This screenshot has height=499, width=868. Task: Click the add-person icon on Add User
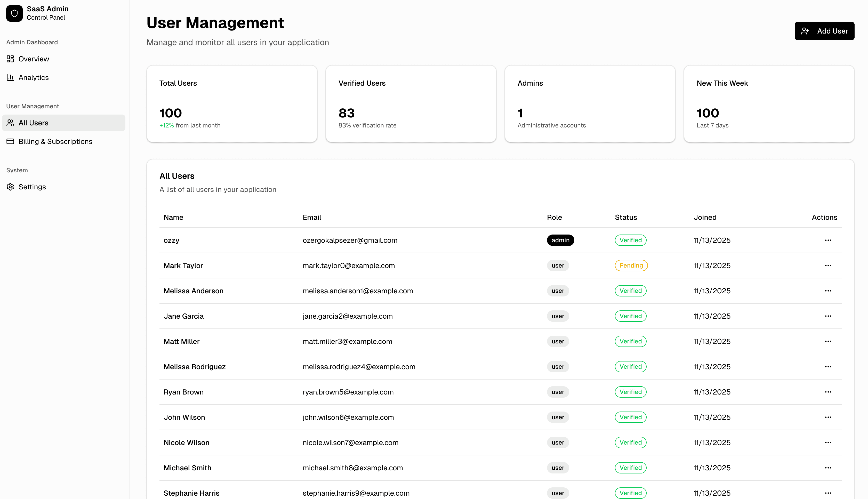(x=805, y=31)
